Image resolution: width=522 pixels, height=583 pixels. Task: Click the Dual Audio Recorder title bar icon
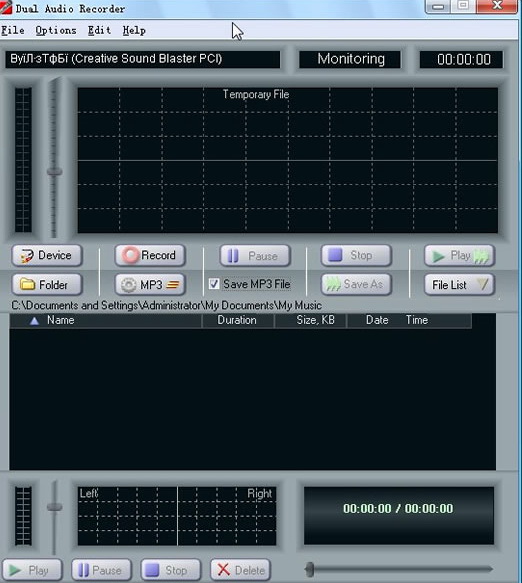pos(6,7)
